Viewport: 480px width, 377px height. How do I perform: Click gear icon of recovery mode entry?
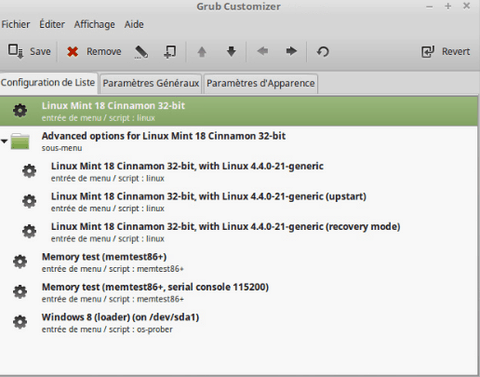29,231
